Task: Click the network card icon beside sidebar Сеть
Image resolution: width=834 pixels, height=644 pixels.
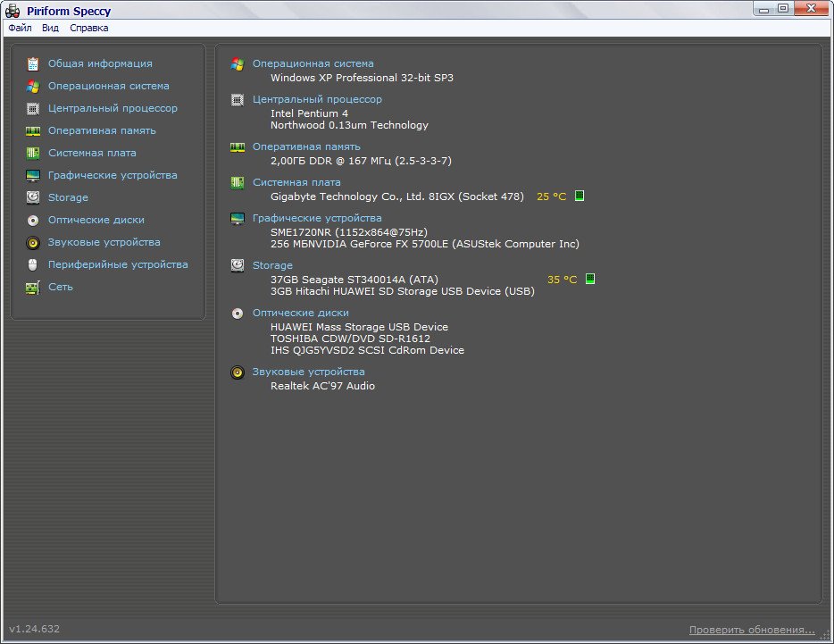Action: click(33, 288)
